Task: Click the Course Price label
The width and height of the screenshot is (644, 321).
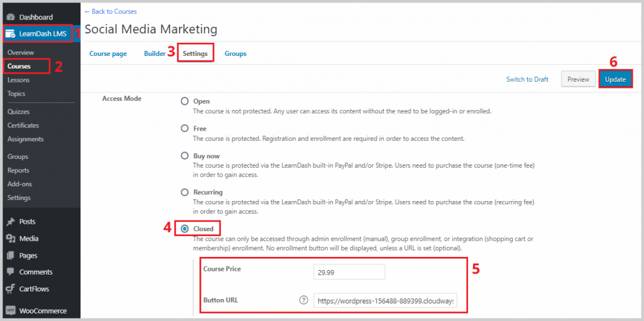Action: pos(222,269)
